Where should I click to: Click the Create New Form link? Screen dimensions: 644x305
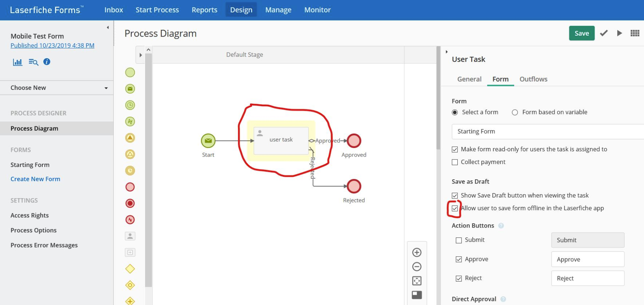35,179
